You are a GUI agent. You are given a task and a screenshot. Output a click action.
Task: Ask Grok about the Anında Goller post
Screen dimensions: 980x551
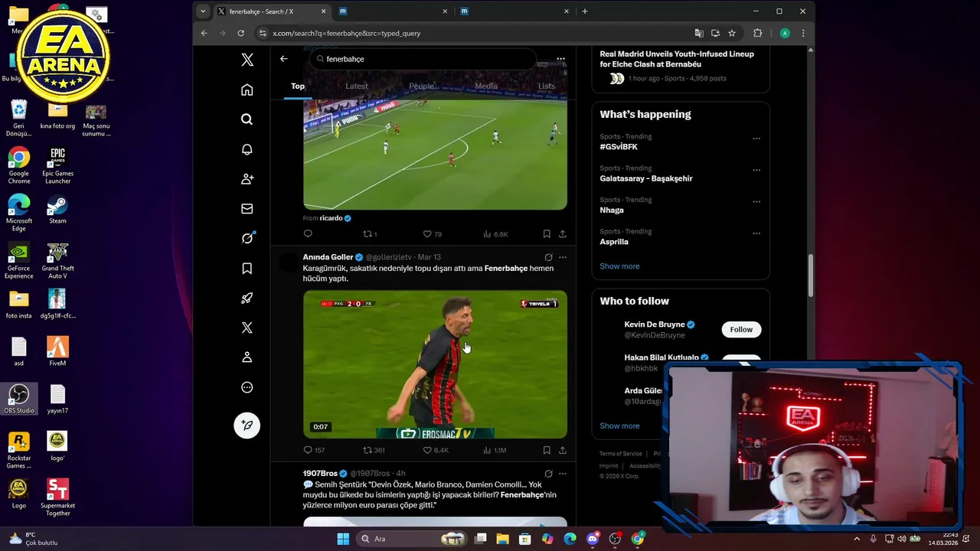(x=548, y=257)
